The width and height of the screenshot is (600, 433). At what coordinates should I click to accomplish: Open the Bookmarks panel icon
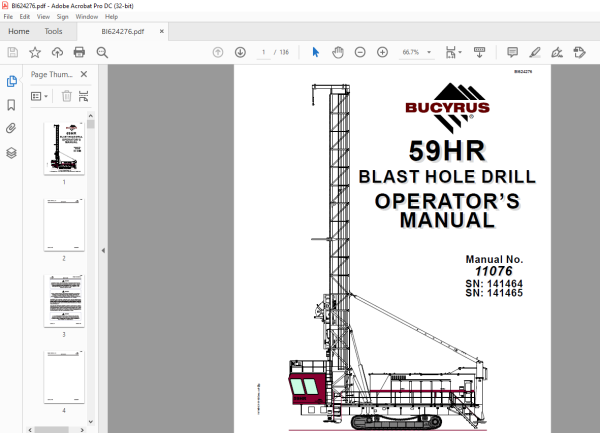[x=11, y=105]
